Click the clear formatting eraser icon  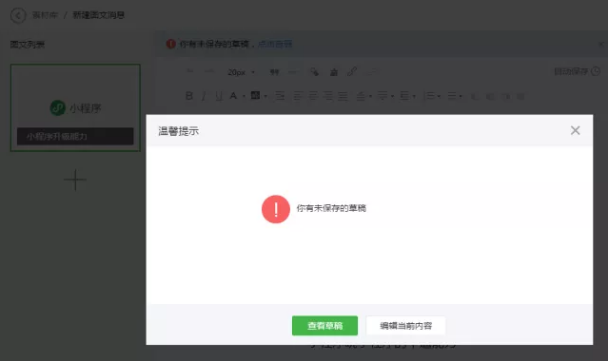coord(333,72)
